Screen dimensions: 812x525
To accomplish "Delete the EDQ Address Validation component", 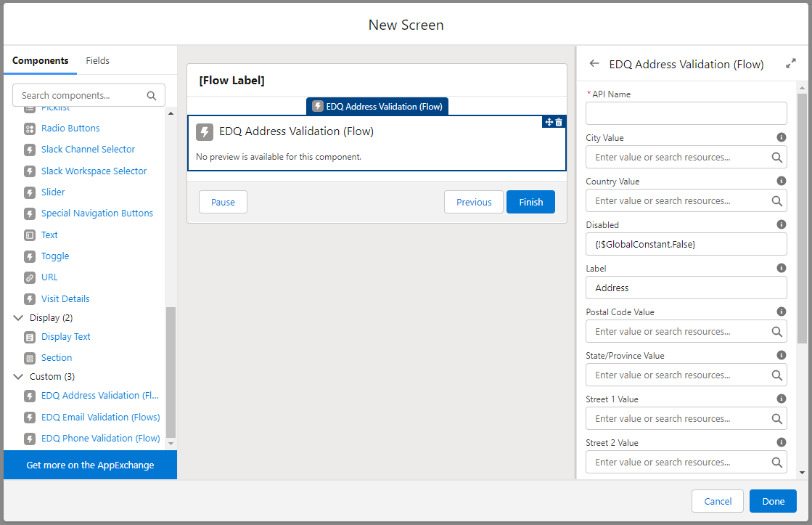I will pyautogui.click(x=559, y=122).
